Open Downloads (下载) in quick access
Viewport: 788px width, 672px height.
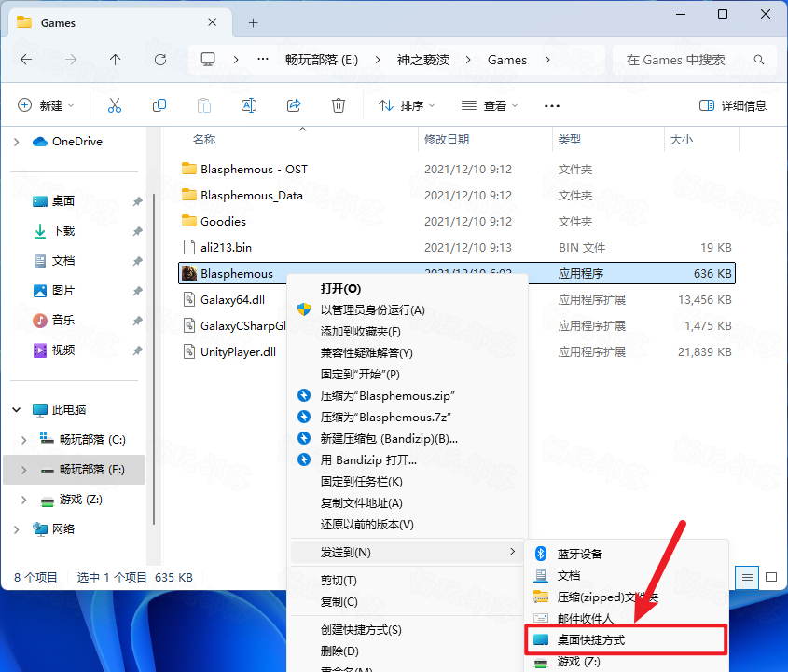(62, 231)
